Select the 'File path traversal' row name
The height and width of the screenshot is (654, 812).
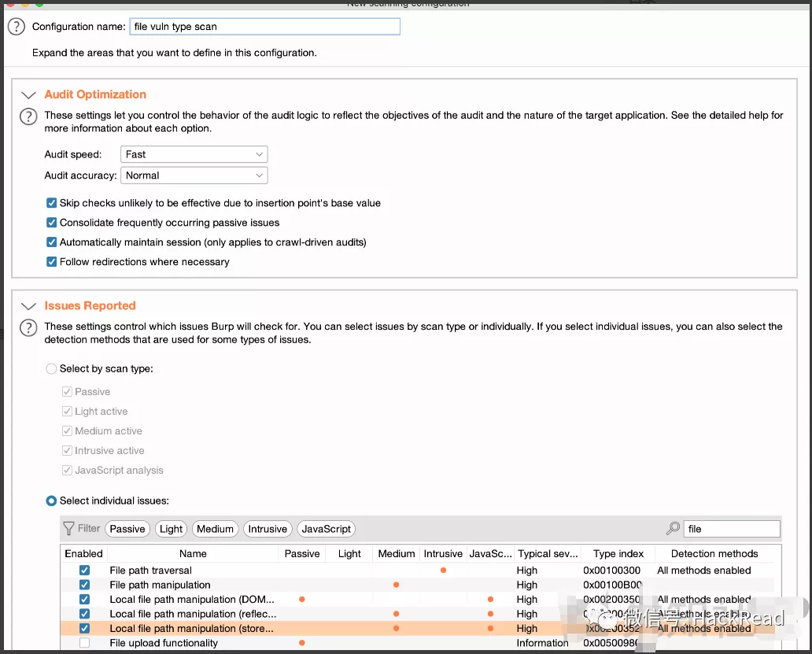[151, 570]
